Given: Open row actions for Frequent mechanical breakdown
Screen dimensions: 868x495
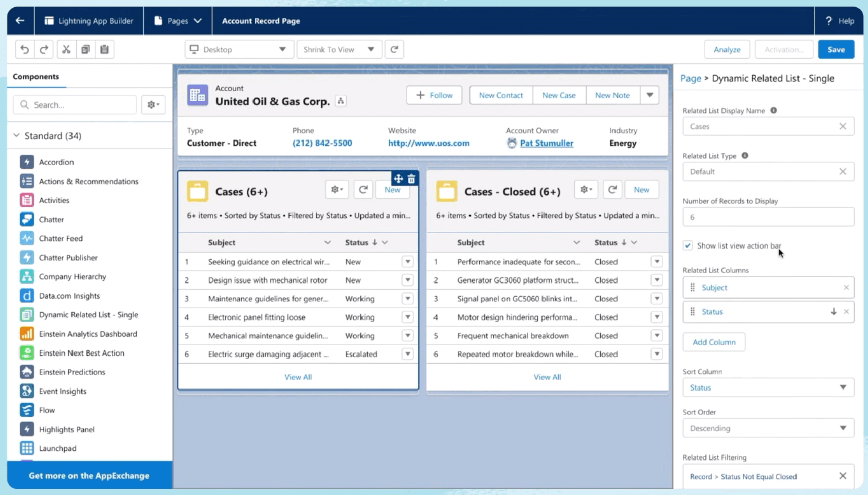Looking at the screenshot, I should click(657, 336).
